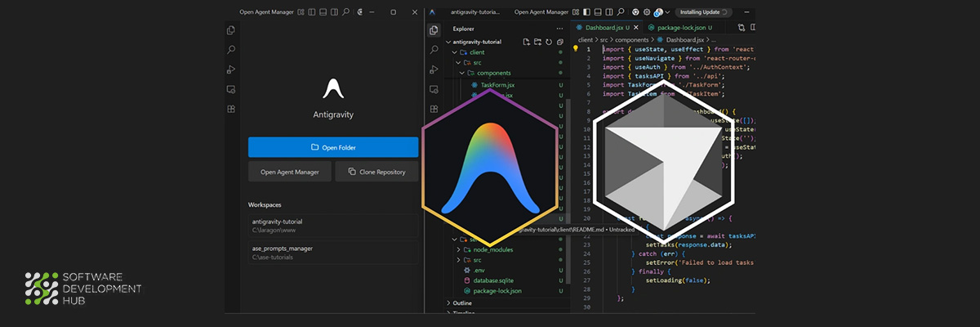Viewport: 980px width, 327px height.
Task: Collapse the client folder in Explorer
Action: (x=476, y=52)
